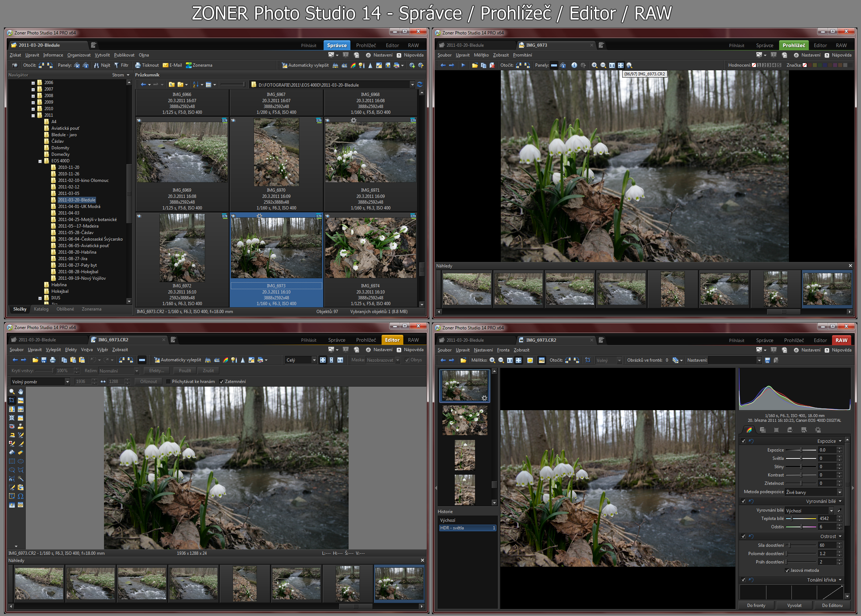Viewport: 861px width, 616px height.
Task: Open Vrstva menu in Editor window
Action: point(87,350)
